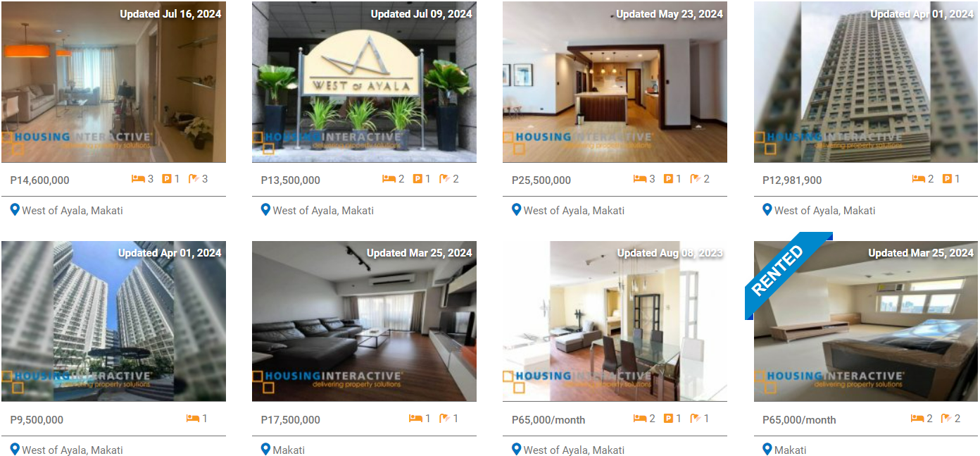Open the living room photo updated Jul 16, 2024

pyautogui.click(x=113, y=82)
